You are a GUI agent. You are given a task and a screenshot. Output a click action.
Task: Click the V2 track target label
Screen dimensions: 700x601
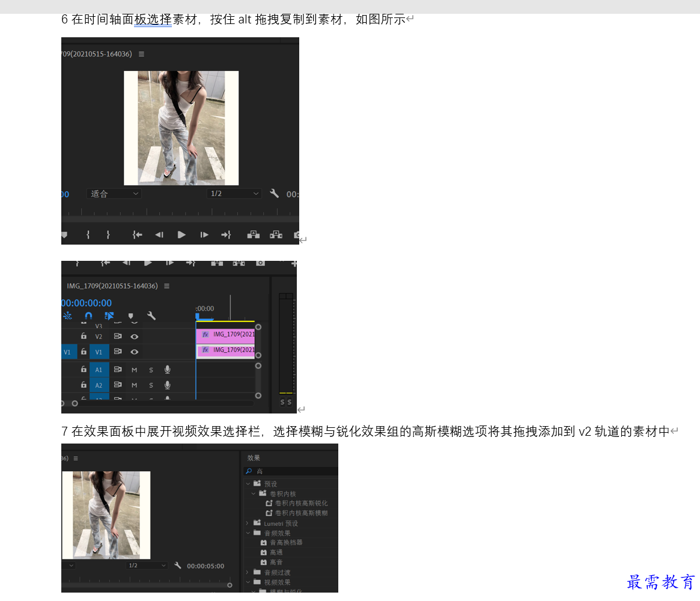coord(99,337)
